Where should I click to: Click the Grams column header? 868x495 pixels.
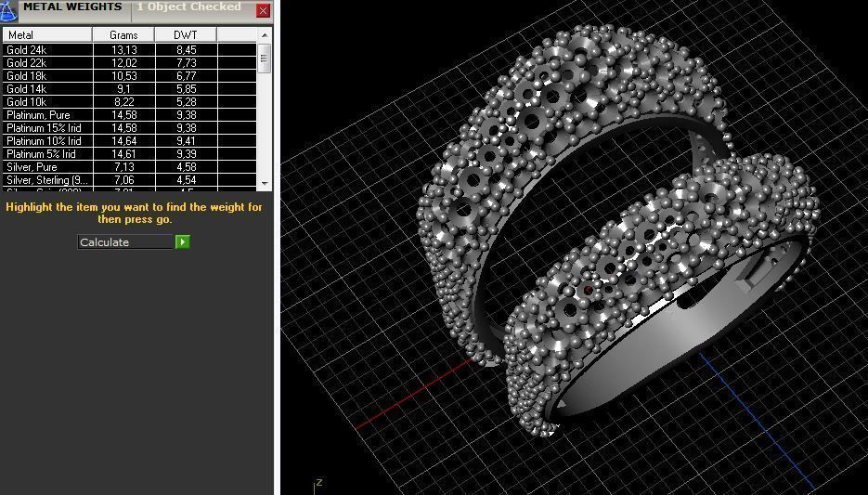[x=123, y=35]
